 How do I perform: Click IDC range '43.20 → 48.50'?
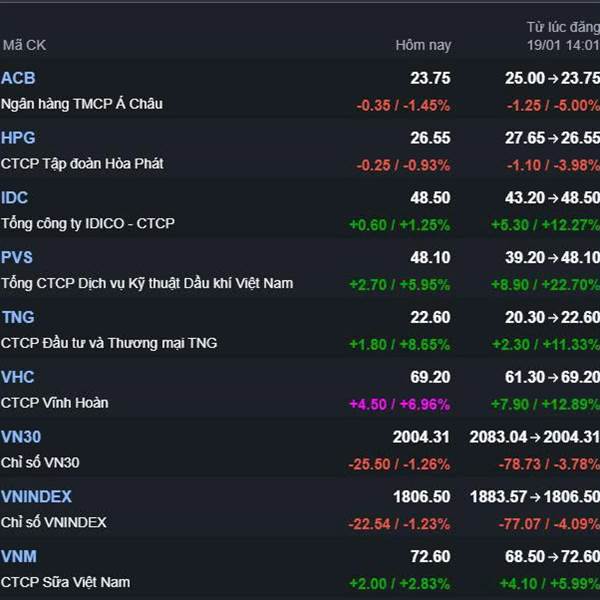[552, 198]
